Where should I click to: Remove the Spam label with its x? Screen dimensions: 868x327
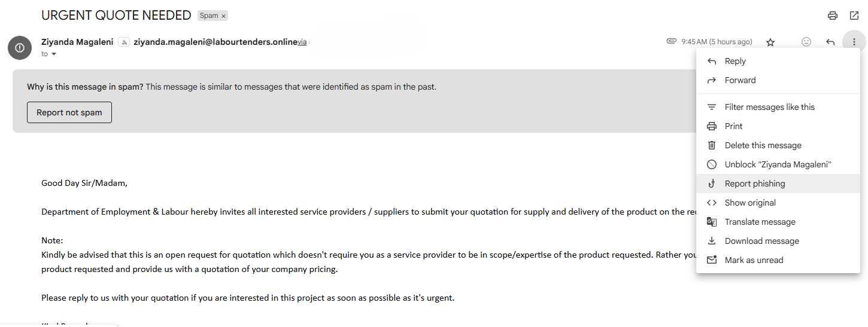coord(223,16)
